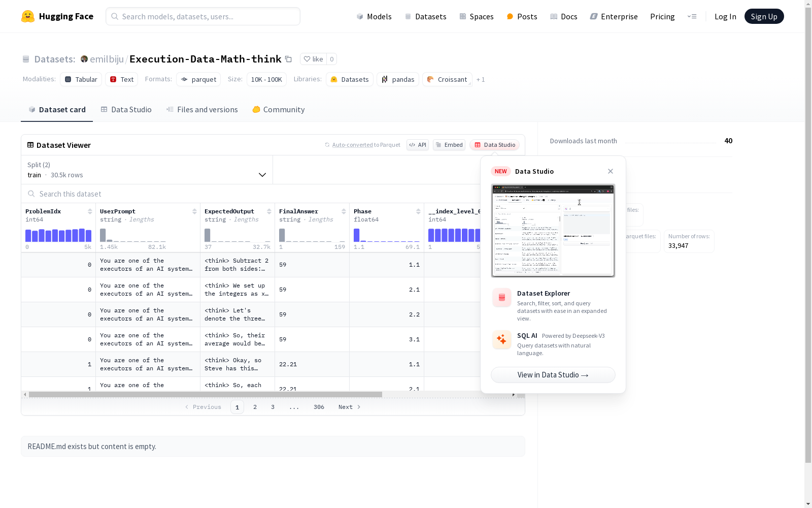Open the Pricing page link
The height and width of the screenshot is (508, 812).
coord(662,16)
